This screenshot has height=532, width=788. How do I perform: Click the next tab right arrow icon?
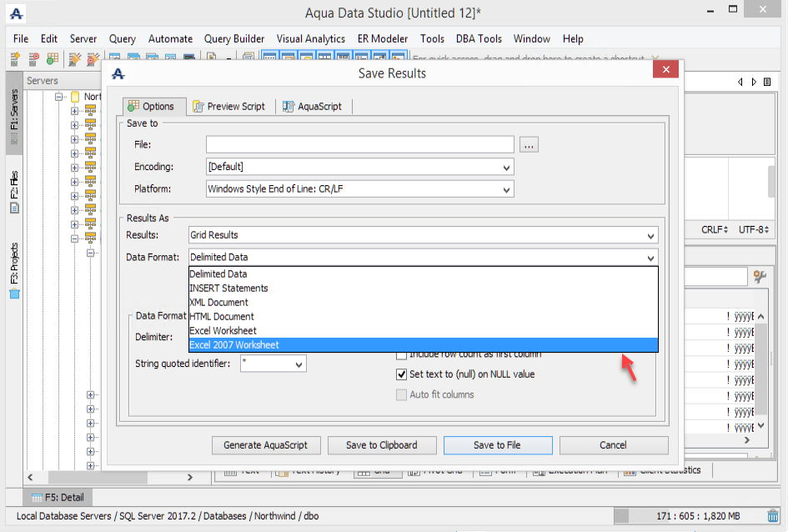pos(755,82)
